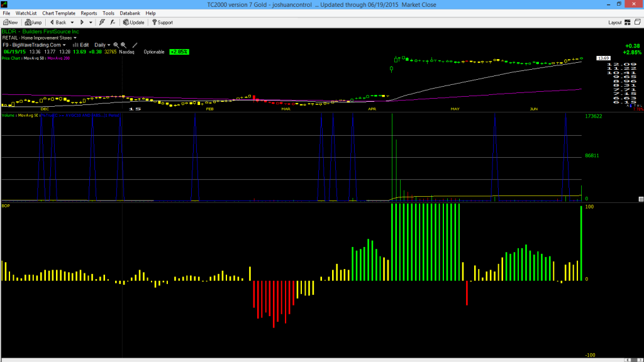Click the cascade windows icon beside Layout
Viewport: 644px width, 362px height.
[x=638, y=22]
